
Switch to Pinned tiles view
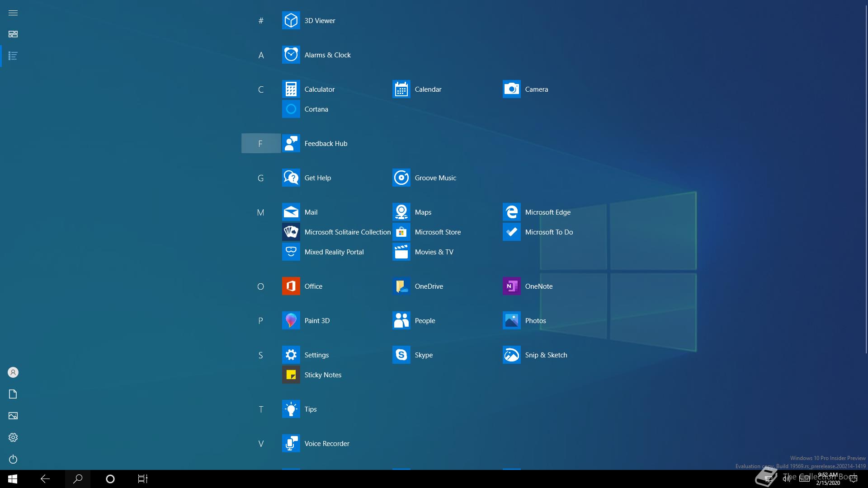pos(13,34)
